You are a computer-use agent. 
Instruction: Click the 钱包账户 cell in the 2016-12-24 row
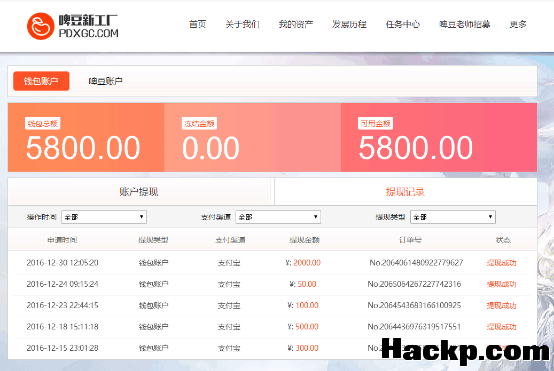click(153, 284)
